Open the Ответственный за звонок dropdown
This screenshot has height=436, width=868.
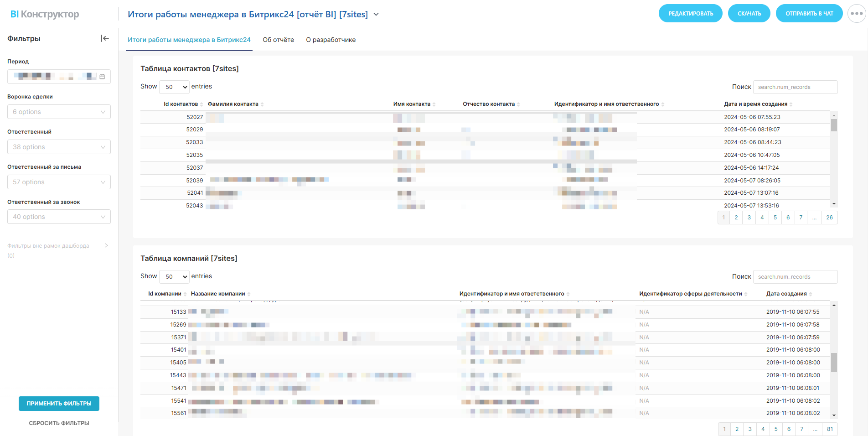click(59, 217)
